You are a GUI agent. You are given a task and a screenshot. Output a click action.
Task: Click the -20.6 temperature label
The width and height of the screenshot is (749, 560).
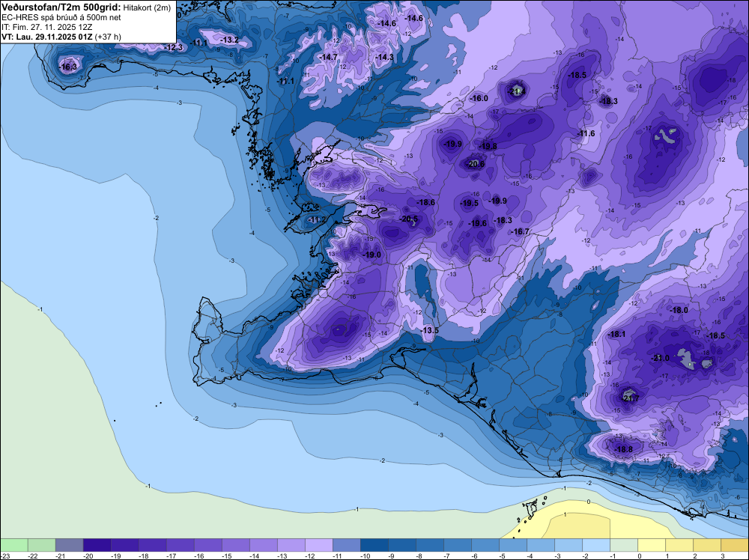[476, 164]
